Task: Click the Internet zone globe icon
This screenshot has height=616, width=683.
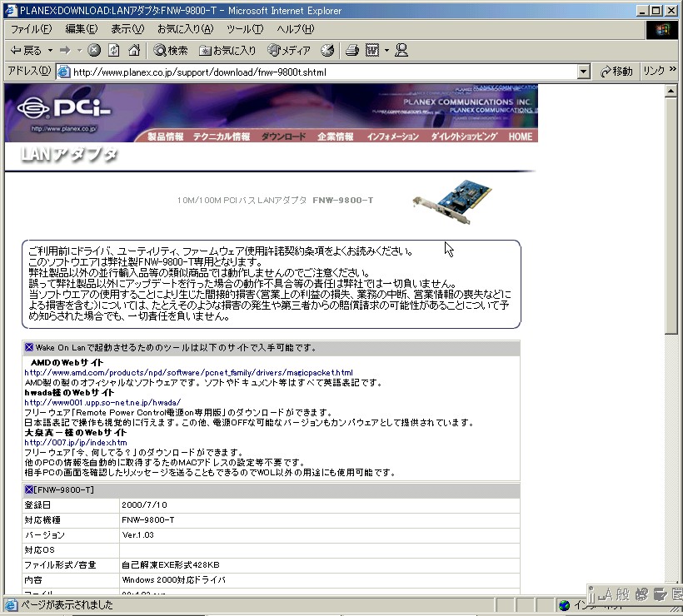Action: [x=565, y=605]
